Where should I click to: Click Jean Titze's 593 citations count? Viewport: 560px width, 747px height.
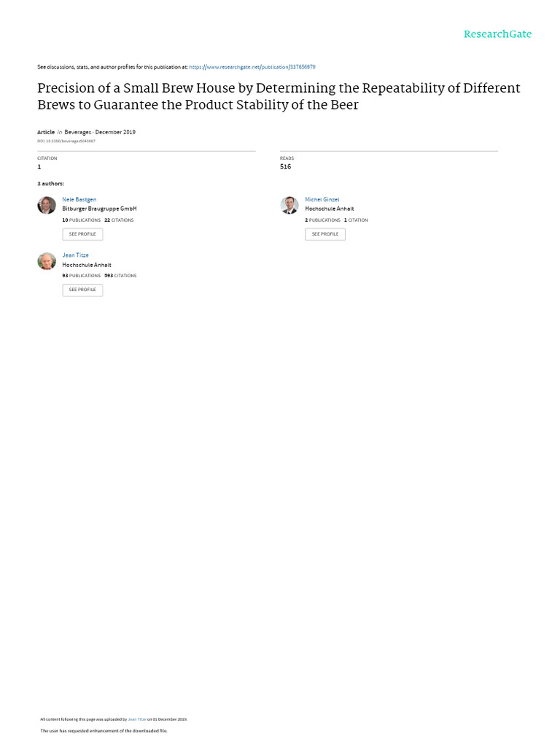[120, 276]
